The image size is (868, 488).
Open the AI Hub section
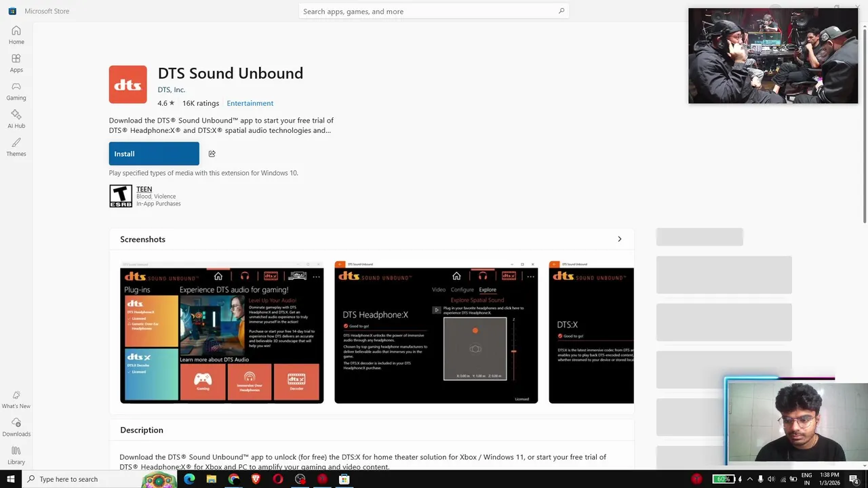(16, 119)
